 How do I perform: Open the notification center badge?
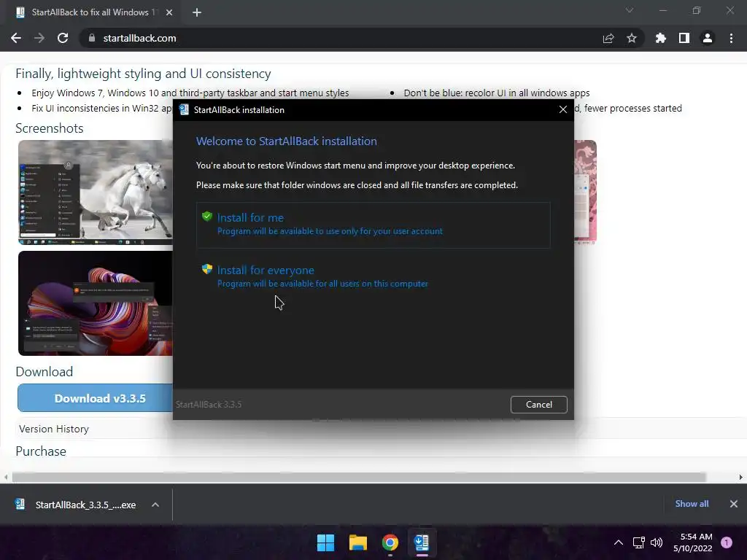click(727, 542)
